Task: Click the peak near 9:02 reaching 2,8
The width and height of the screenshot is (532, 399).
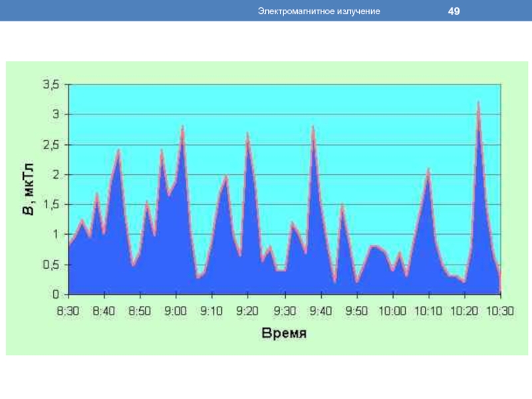Action: tap(183, 127)
